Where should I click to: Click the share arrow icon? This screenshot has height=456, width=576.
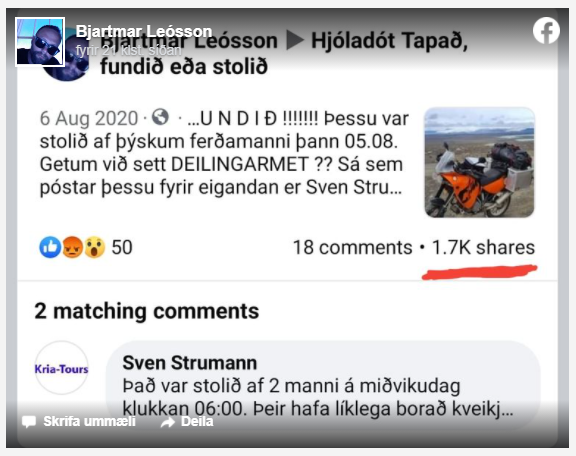(x=168, y=422)
